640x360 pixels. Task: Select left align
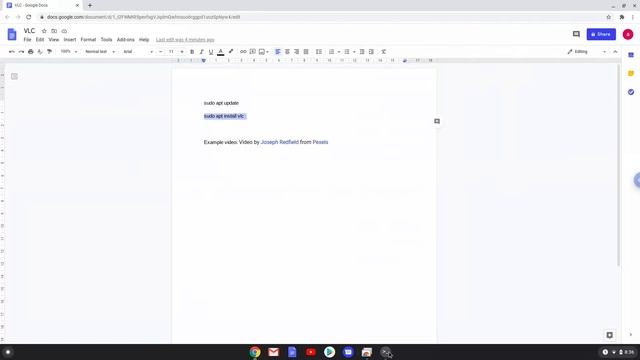278,52
